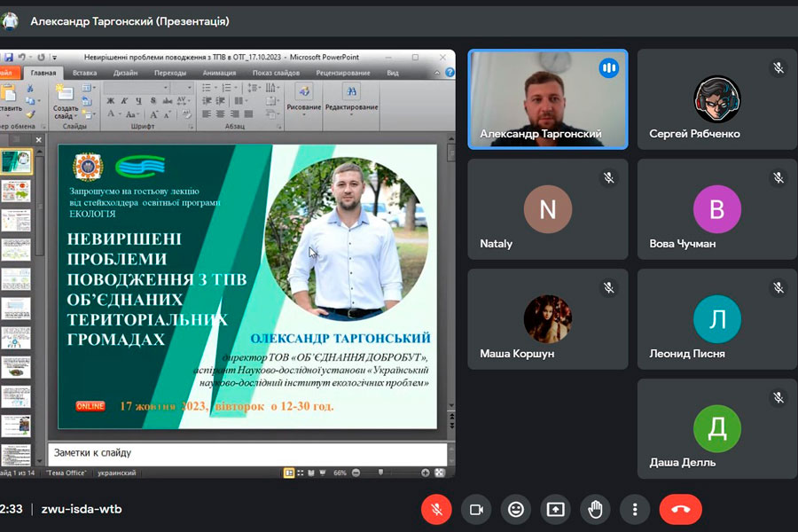Click the zoom in plus button
This screenshot has height=532, width=798.
(x=426, y=473)
